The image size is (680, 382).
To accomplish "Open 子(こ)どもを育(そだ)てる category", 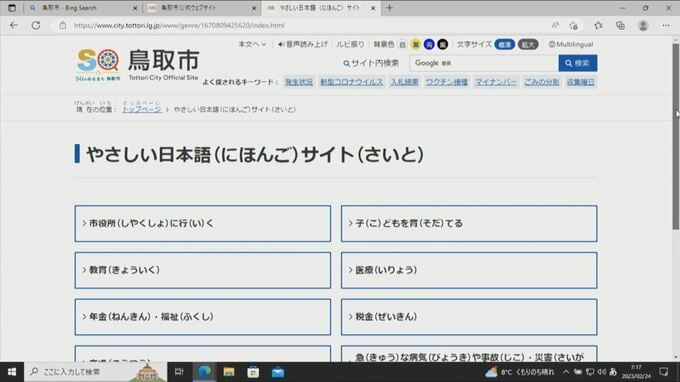I will click(x=469, y=223).
